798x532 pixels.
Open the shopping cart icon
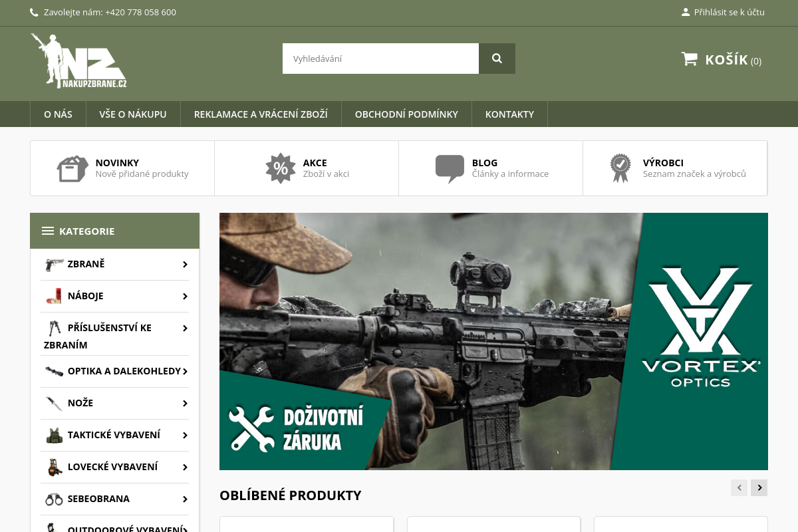[689, 59]
